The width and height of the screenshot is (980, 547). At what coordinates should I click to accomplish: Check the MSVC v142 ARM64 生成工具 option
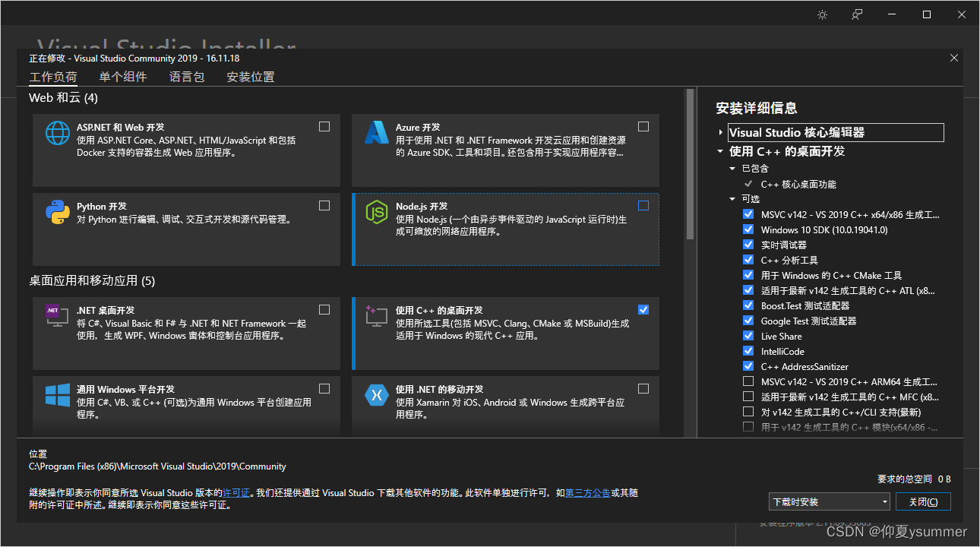pos(748,381)
